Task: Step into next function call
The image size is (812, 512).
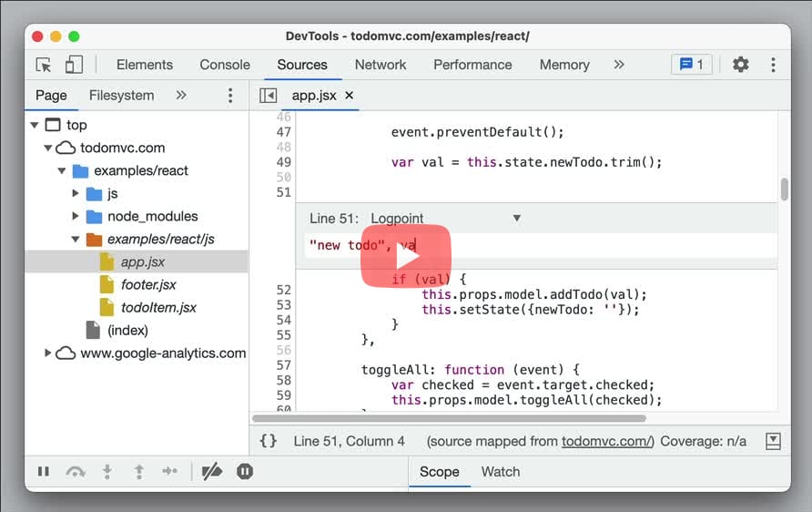Action: pos(107,471)
